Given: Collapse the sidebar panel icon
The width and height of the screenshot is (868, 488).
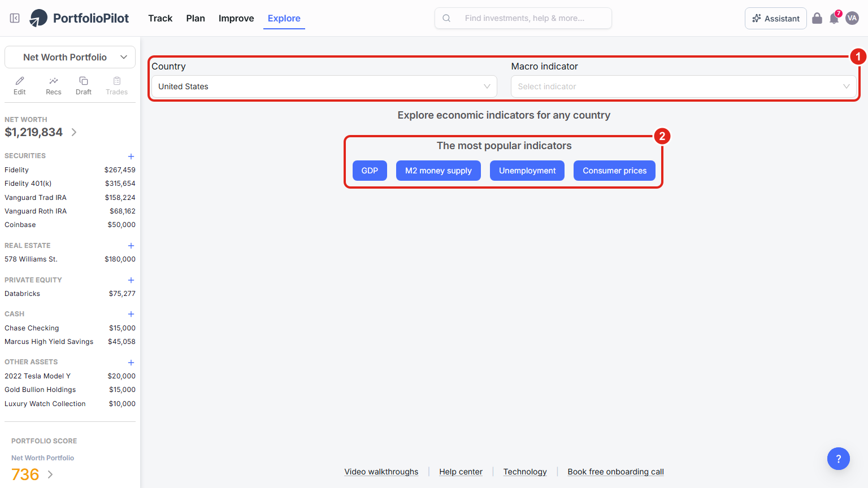Looking at the screenshot, I should pos(15,18).
